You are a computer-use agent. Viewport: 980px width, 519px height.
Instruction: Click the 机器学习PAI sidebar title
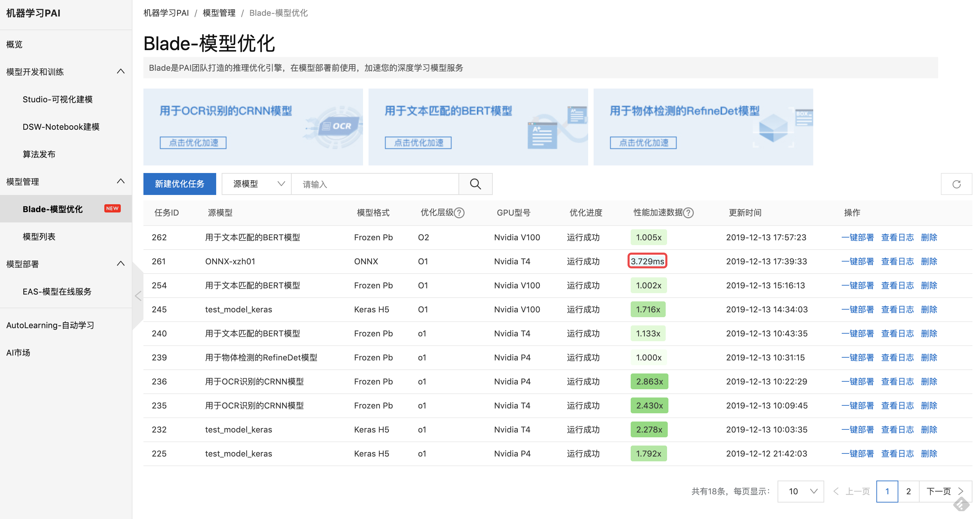coord(34,13)
